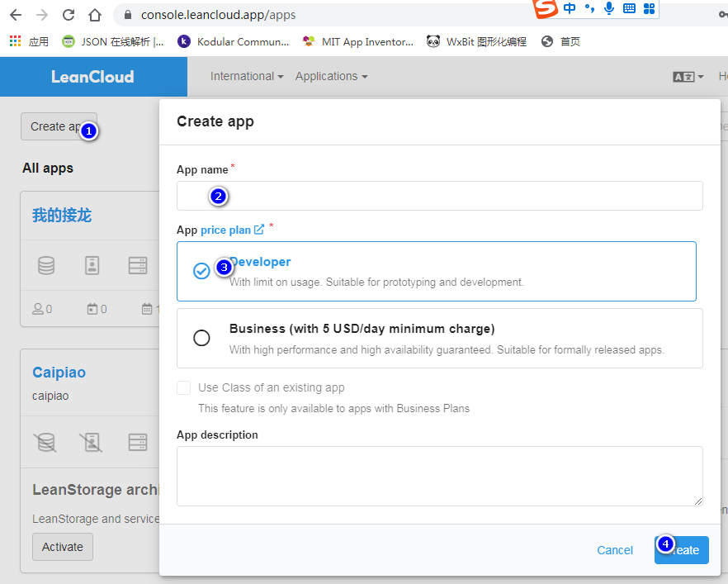The image size is (728, 584).
Task: Go to the browser home icon
Action: point(95,15)
